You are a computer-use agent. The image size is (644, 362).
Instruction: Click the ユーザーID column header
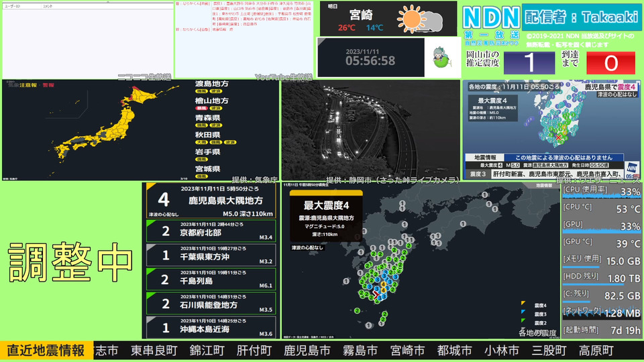click(x=12, y=6)
